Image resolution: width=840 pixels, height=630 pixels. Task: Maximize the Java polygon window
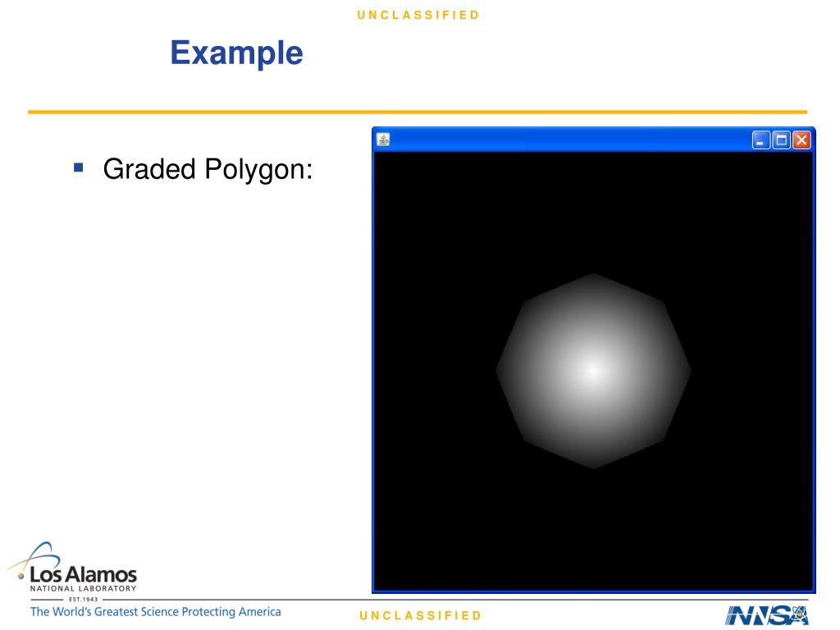(x=781, y=140)
